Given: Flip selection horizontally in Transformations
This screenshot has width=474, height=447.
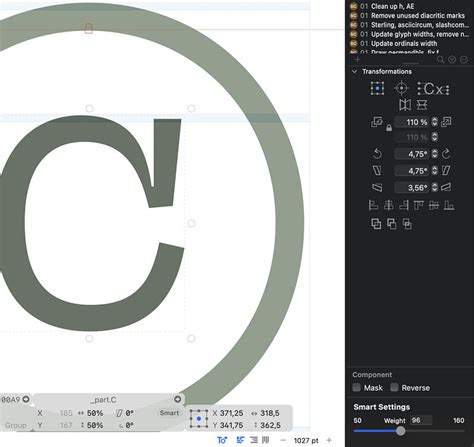Looking at the screenshot, I should coord(405,105).
